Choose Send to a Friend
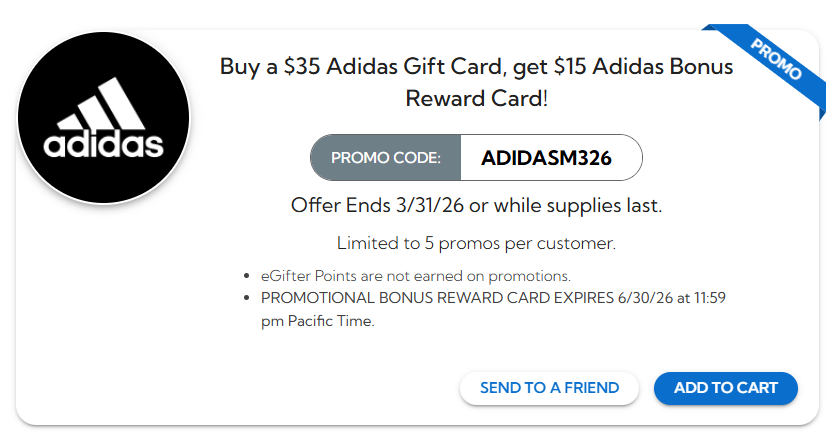Image resolution: width=839 pixels, height=432 pixels. click(x=549, y=388)
